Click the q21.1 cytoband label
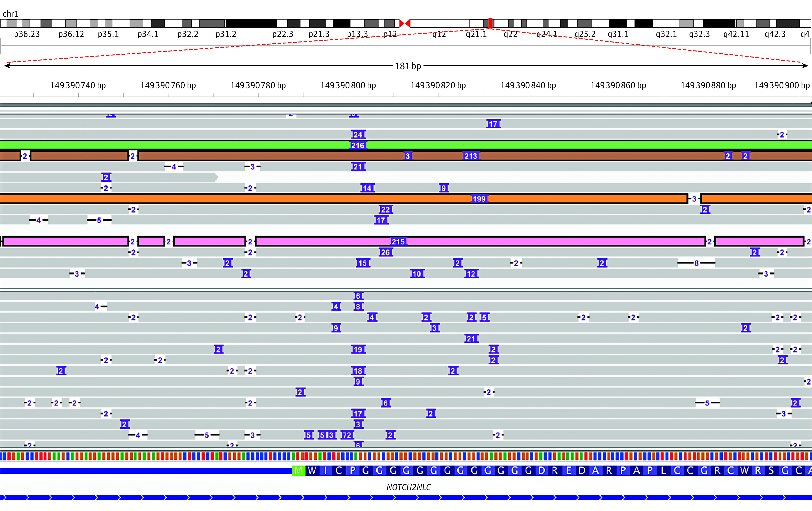Viewport: 812px width, 511px height. (476, 34)
